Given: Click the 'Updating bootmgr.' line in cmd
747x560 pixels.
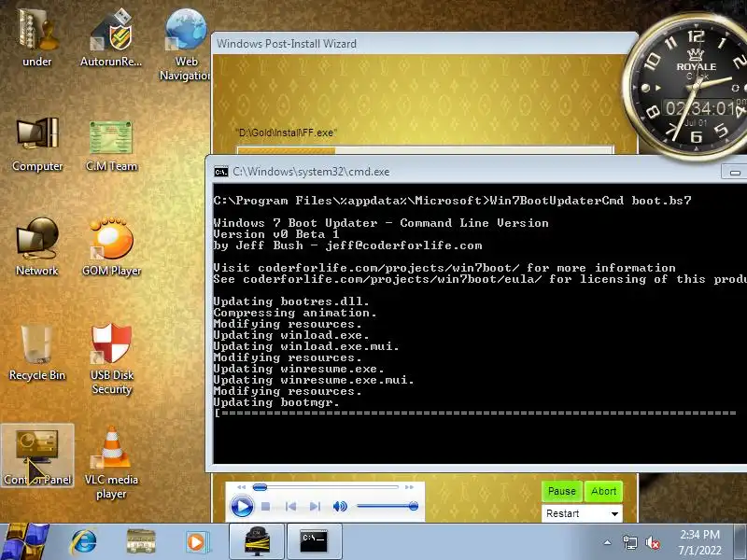Looking at the screenshot, I should click(x=276, y=402).
